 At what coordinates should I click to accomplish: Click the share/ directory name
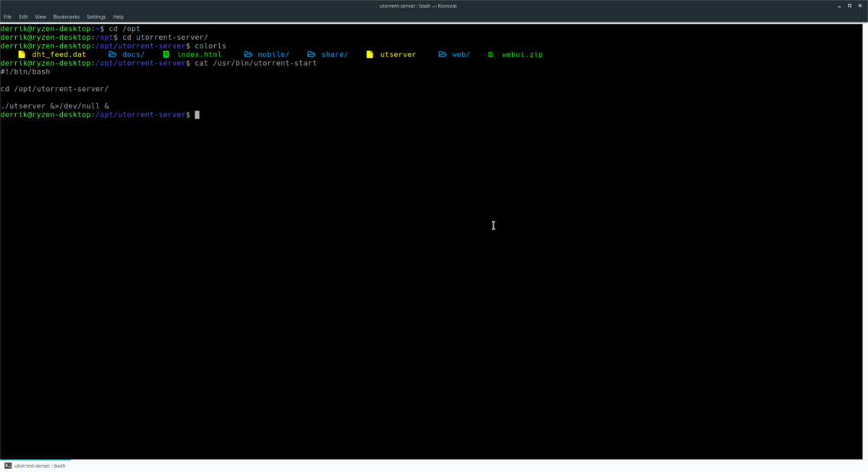[x=334, y=54]
